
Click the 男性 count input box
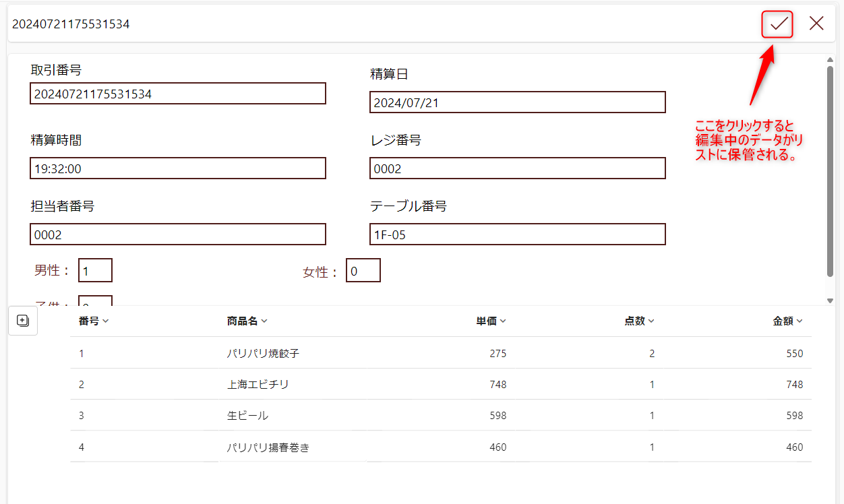[95, 270]
